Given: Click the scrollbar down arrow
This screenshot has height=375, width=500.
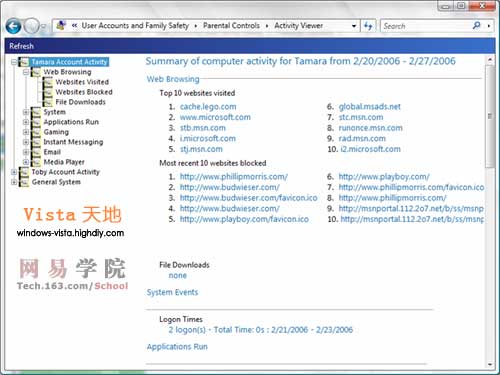Looking at the screenshot, I should (x=490, y=364).
